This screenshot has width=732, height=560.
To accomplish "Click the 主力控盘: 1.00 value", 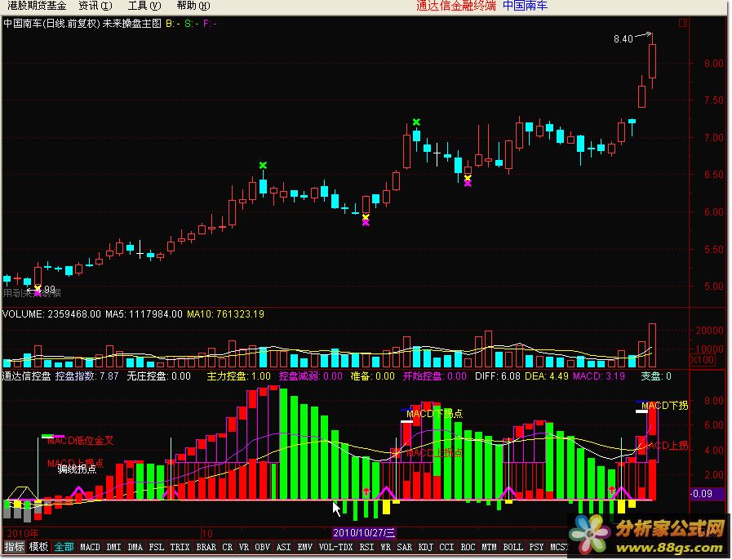I will 238,376.
